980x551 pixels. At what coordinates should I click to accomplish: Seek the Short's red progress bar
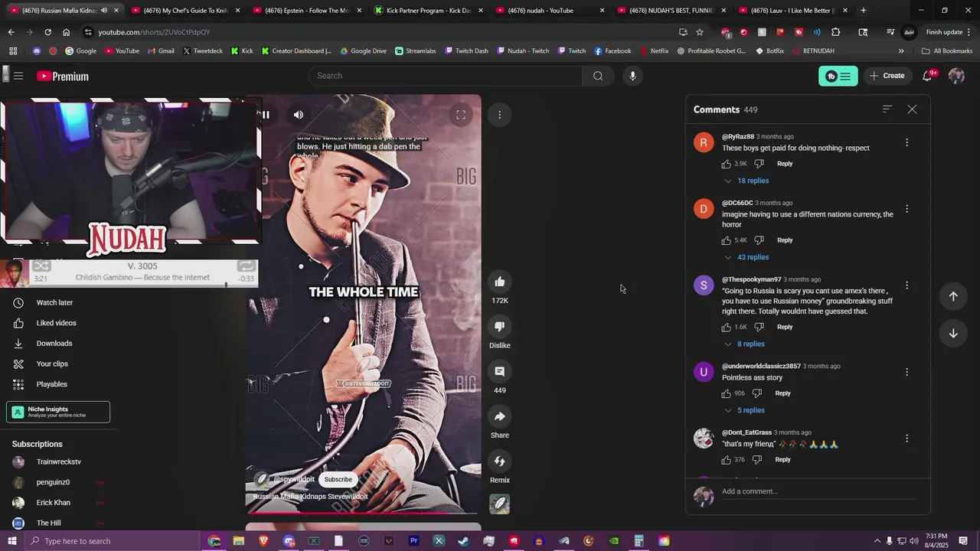[364, 512]
